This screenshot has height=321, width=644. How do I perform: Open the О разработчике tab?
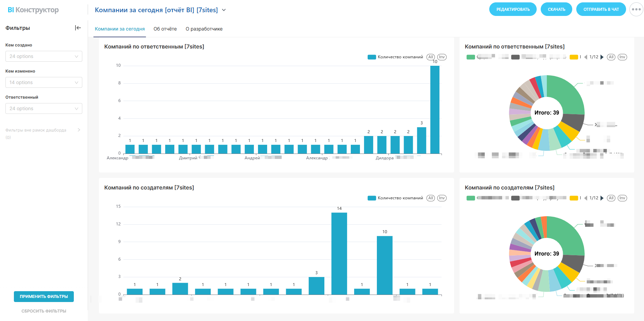204,29
